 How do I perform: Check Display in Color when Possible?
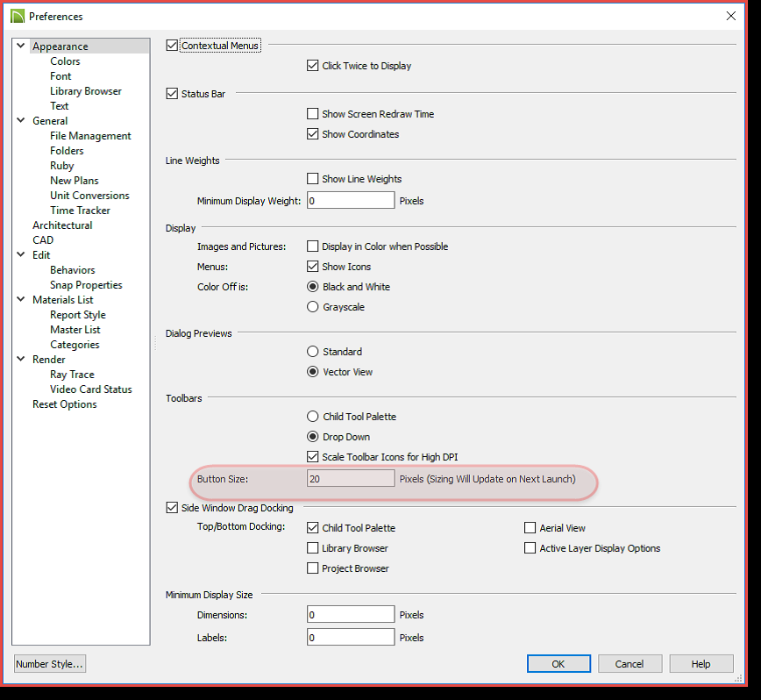click(x=313, y=246)
